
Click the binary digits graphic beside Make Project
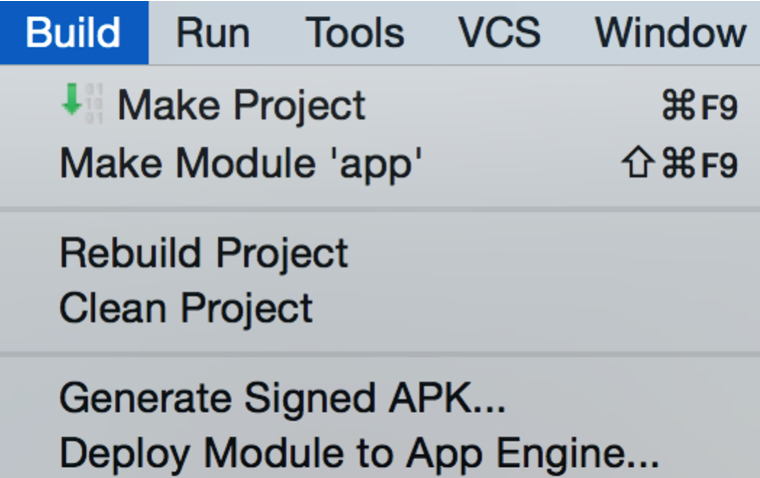[x=94, y=104]
